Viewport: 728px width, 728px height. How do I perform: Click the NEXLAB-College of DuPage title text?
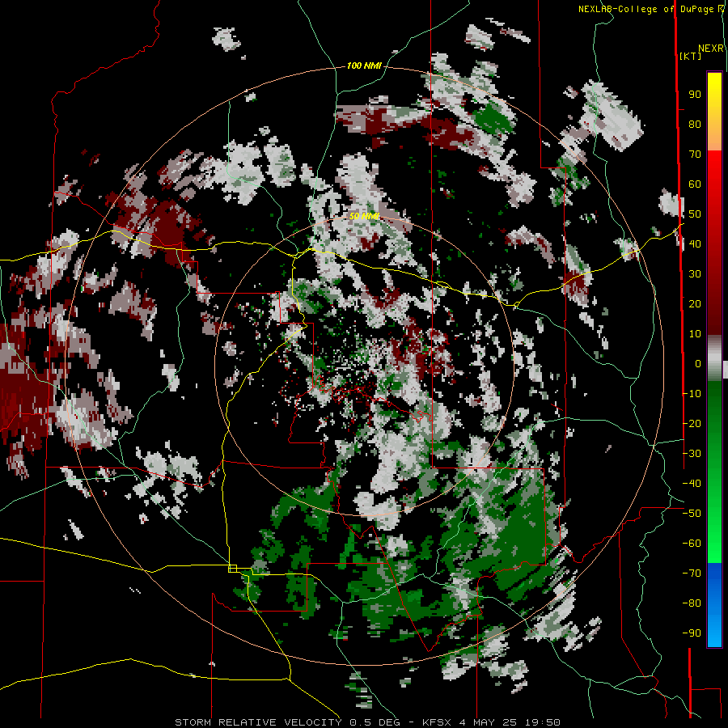(x=650, y=9)
